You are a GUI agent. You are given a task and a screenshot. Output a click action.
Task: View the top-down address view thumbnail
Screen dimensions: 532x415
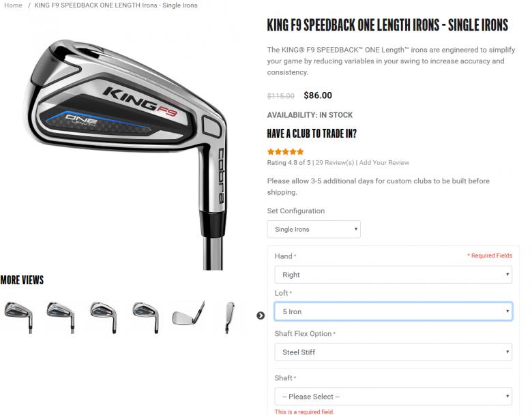230,318
